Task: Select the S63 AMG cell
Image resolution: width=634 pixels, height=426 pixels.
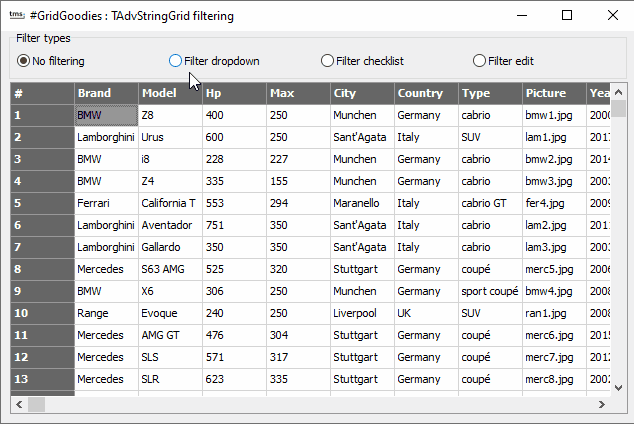Action: click(x=170, y=269)
